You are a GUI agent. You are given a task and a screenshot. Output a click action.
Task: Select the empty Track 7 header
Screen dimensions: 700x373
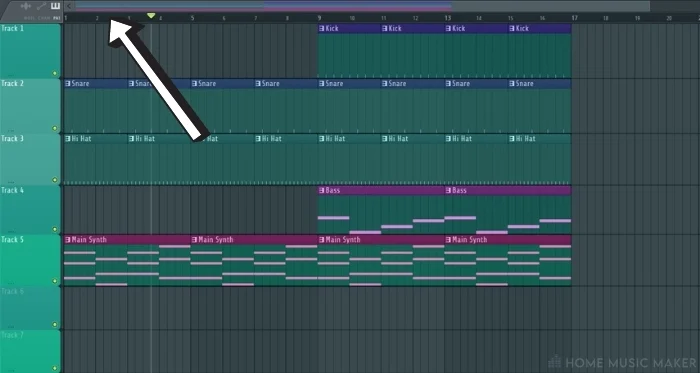coord(30,351)
